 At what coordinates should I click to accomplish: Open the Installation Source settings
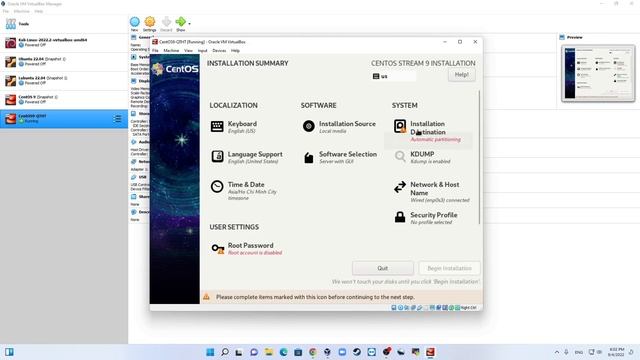coord(339,127)
